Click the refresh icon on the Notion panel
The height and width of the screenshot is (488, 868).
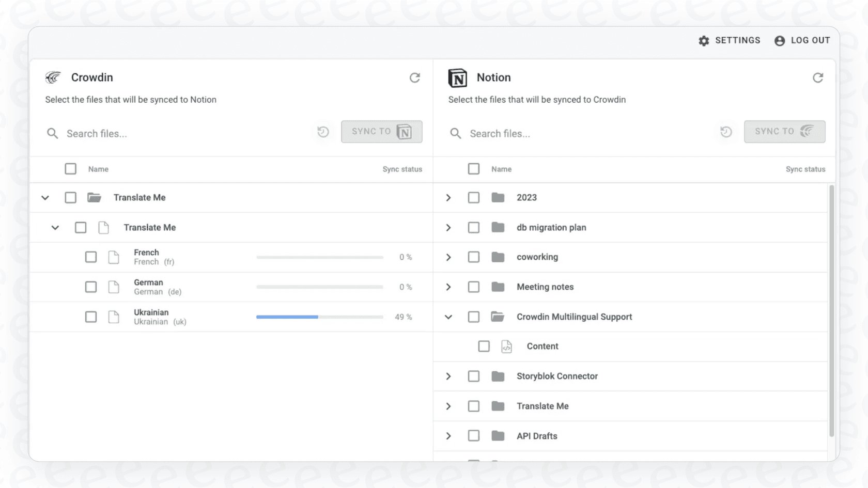[x=818, y=77]
